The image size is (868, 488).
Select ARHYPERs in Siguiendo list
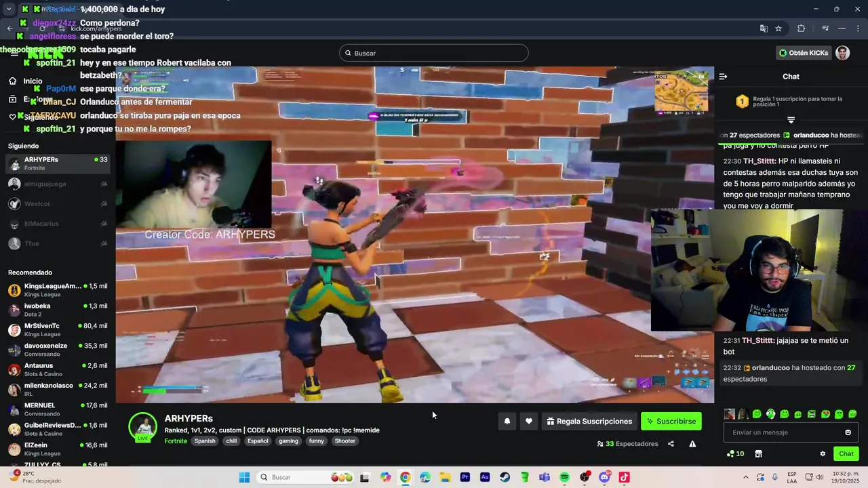[58, 163]
